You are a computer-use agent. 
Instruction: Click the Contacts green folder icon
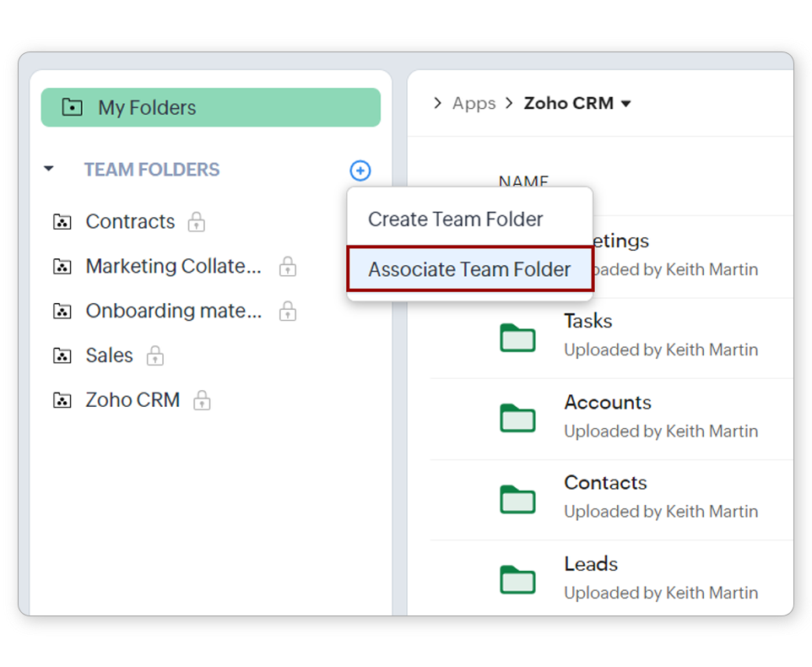(517, 498)
